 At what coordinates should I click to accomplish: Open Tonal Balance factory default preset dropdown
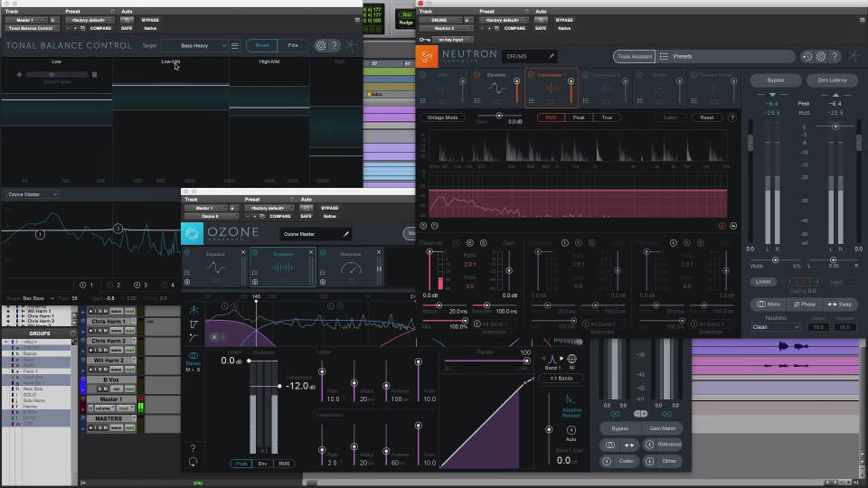click(90, 20)
